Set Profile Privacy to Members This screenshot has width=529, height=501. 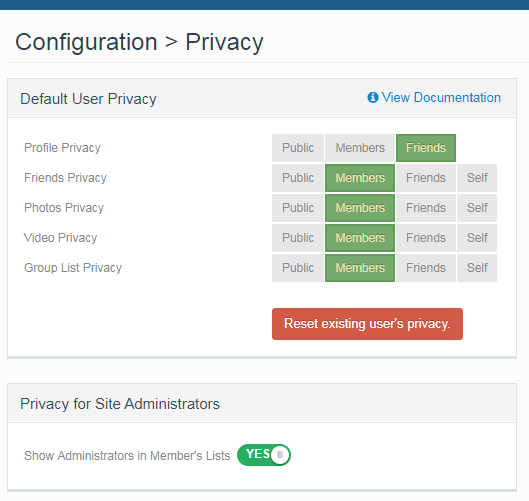tap(360, 148)
